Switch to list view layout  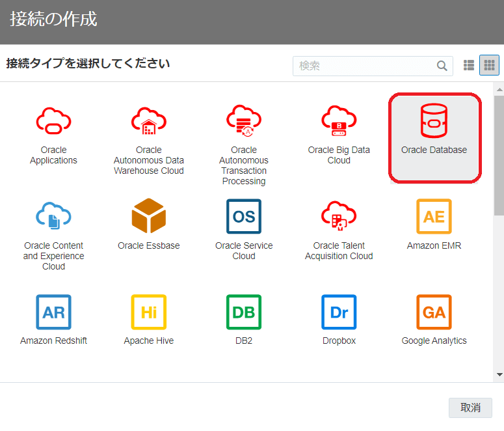(x=469, y=65)
